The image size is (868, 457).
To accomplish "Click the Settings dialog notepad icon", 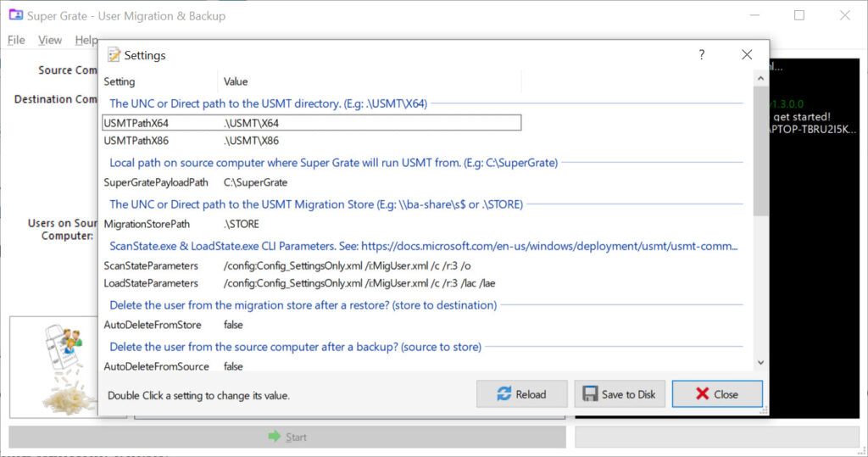I will (114, 54).
